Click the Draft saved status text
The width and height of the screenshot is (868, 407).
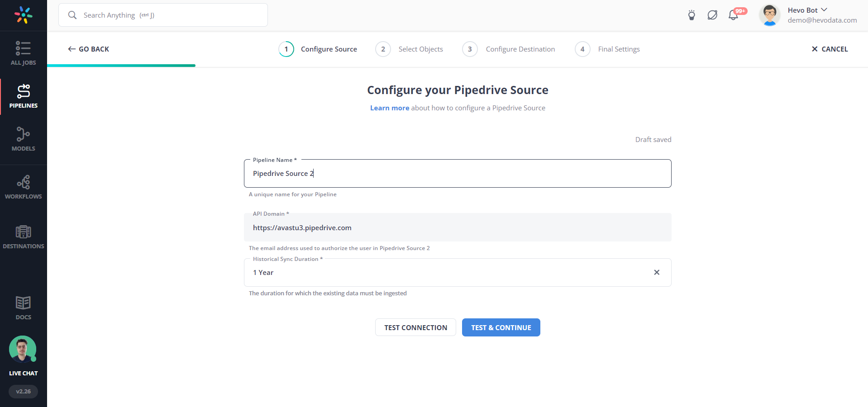coord(653,140)
